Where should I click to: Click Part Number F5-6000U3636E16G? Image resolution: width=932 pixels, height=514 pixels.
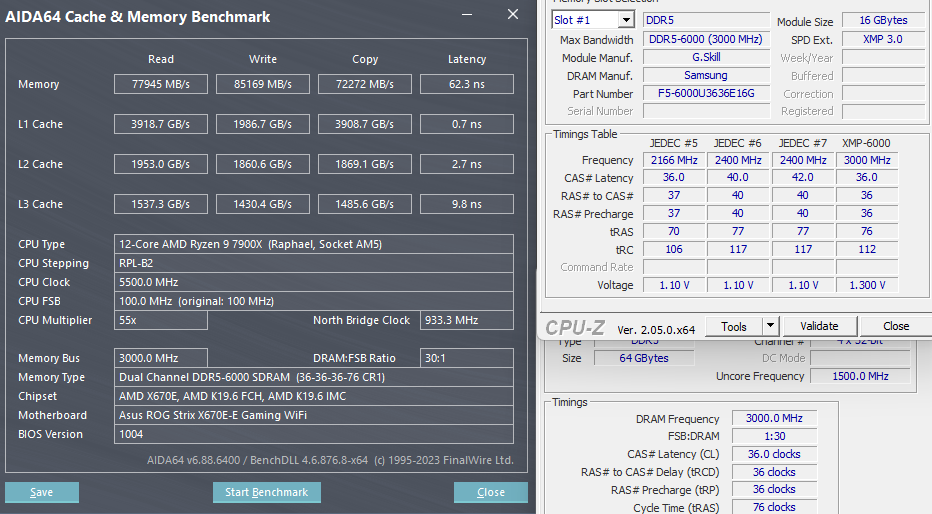[706, 93]
